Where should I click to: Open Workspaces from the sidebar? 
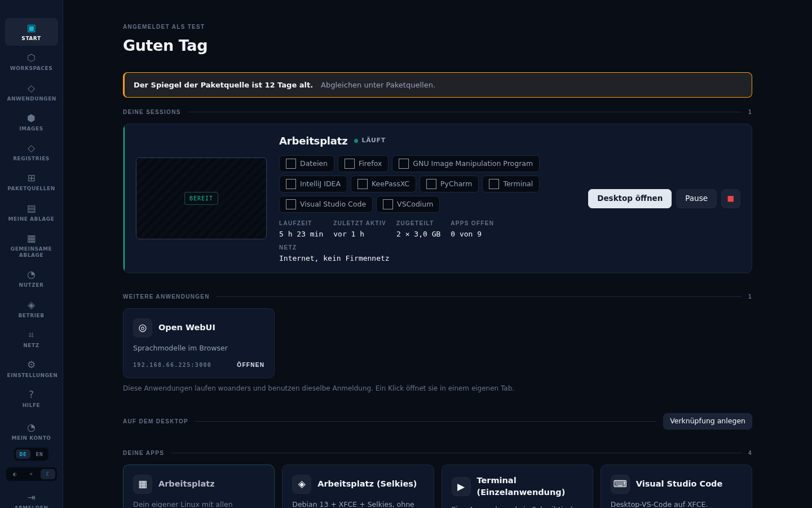point(31,62)
